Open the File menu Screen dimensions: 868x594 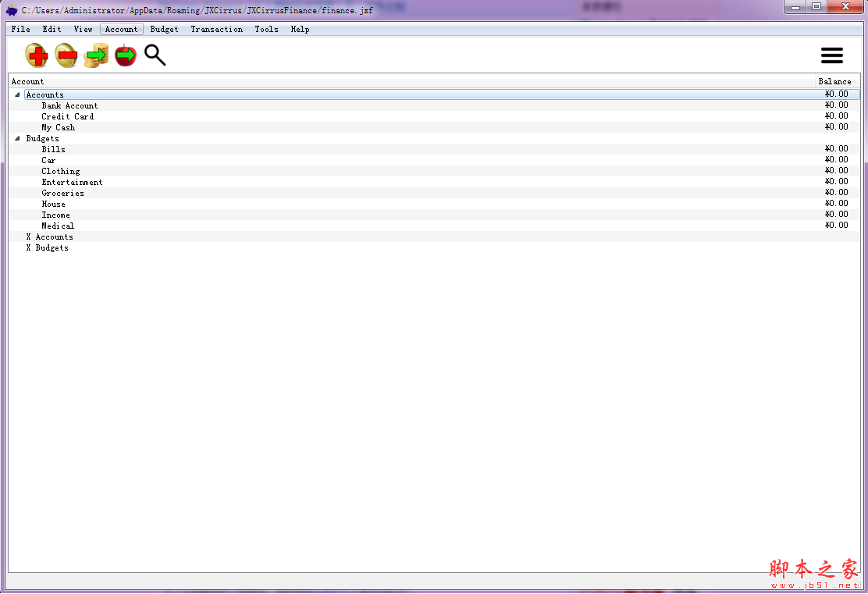(x=21, y=30)
